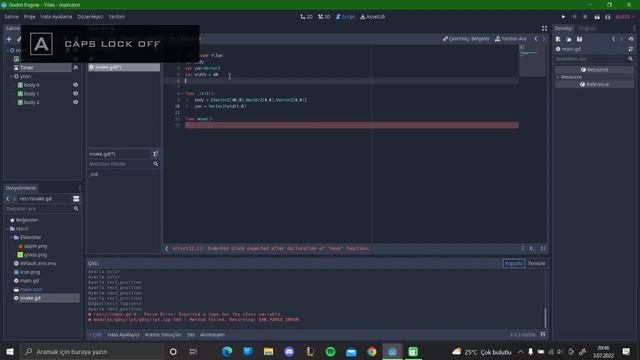Open the AssetLib workspace
Viewport: 640px width, 360px height.
pos(373,17)
